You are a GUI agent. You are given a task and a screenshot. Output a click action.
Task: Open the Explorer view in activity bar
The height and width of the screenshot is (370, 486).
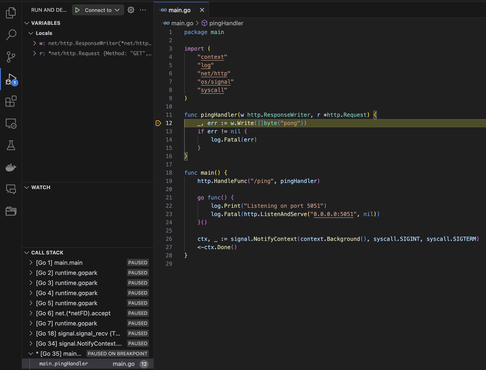11,13
